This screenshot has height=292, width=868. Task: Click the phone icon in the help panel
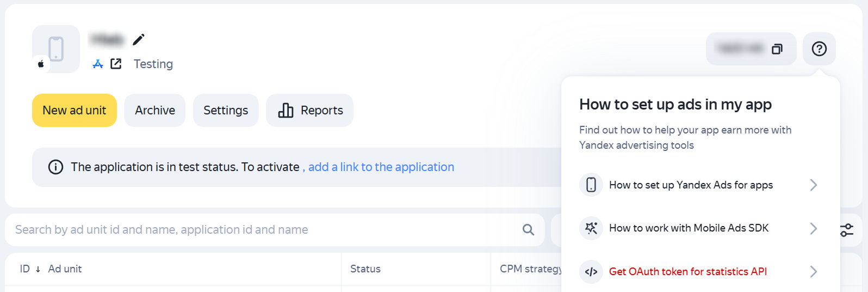pos(591,185)
